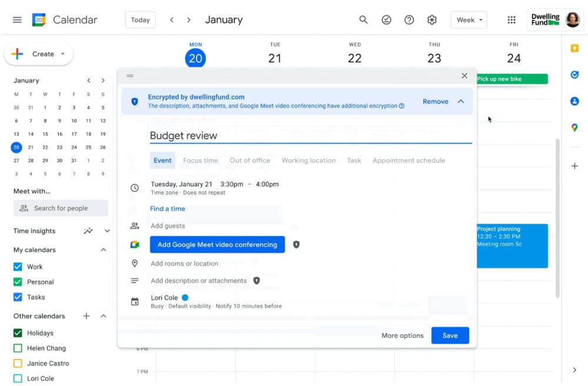The image size is (588, 386).
Task: Open Google Maps in side panel
Action: pyautogui.click(x=574, y=127)
